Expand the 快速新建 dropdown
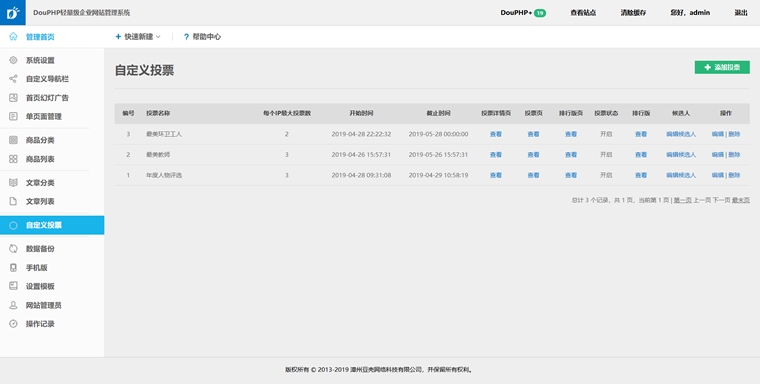The width and height of the screenshot is (760, 384). click(x=138, y=36)
